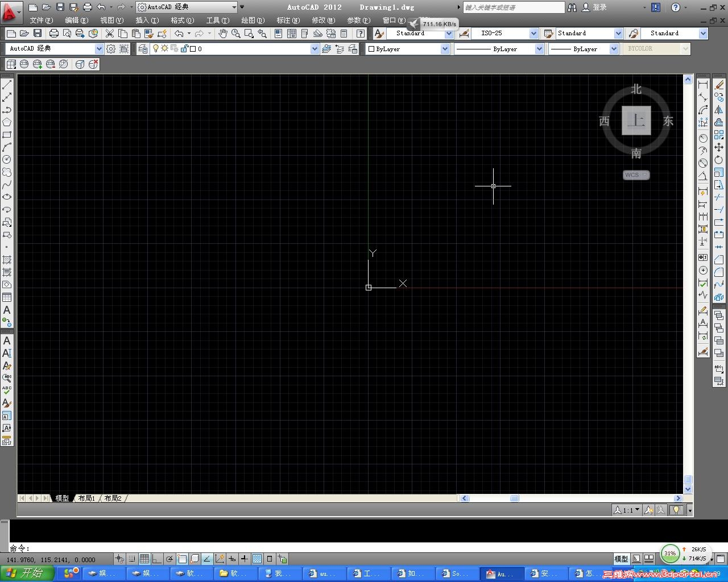Image resolution: width=728 pixels, height=582 pixels.
Task: Select the Pan hand tool
Action: (x=223, y=34)
